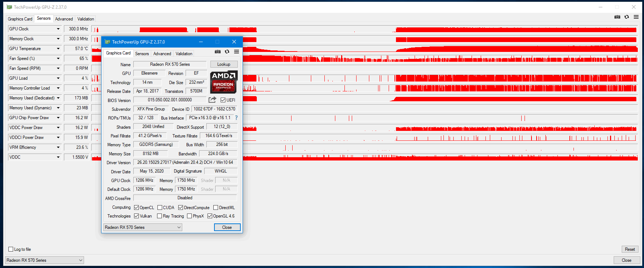Viewport: 644px width, 268px height.
Task: Click the BIOS Version field
Action: click(x=170, y=100)
